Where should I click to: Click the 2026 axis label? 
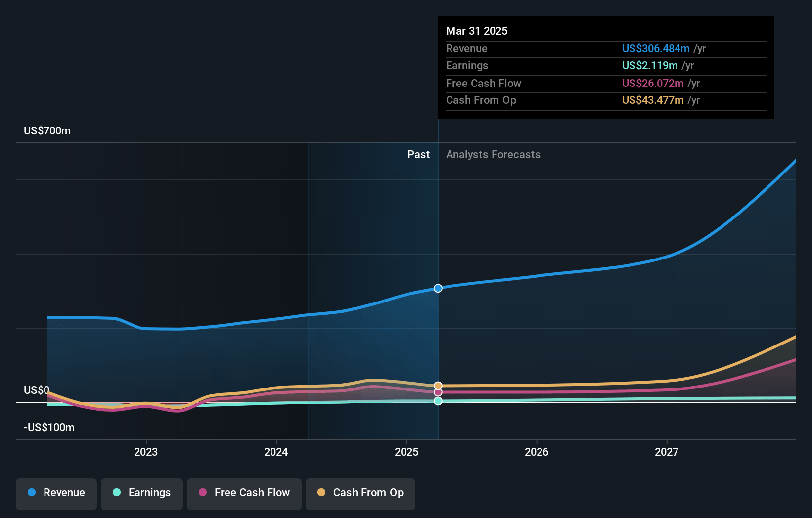click(537, 452)
